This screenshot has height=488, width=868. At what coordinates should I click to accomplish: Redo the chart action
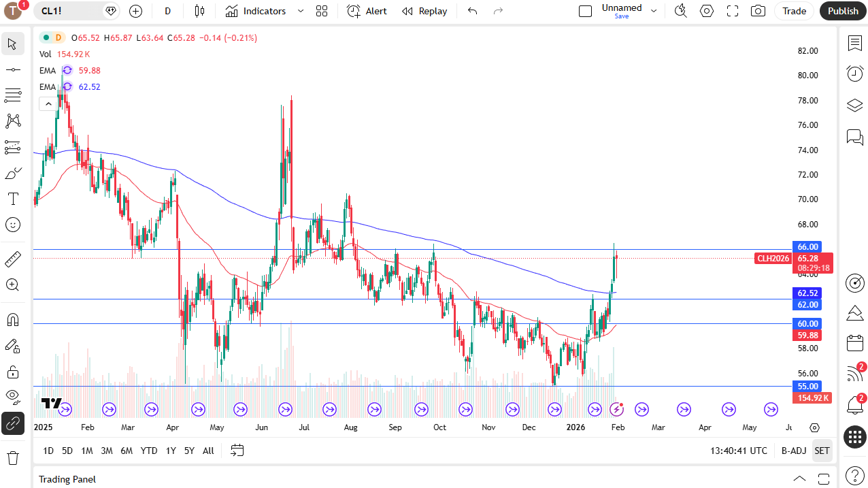pos(498,11)
